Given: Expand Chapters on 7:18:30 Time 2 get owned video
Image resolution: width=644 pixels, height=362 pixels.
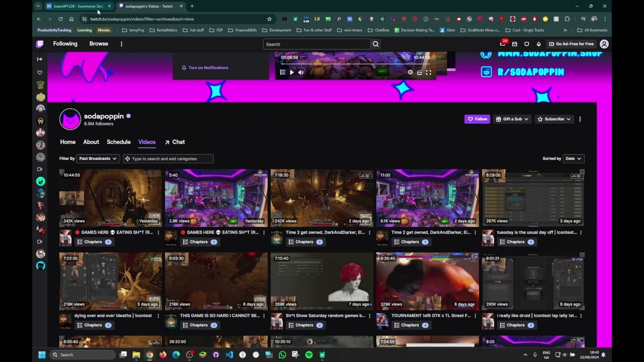Looking at the screenshot, I should pyautogui.click(x=305, y=242).
